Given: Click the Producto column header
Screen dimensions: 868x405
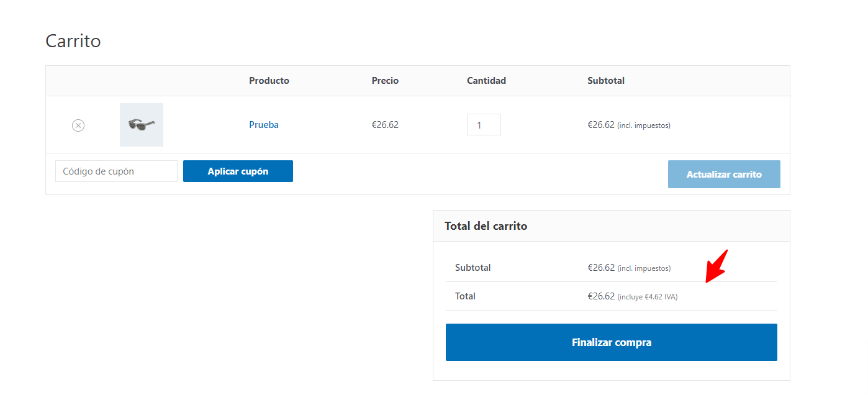Looking at the screenshot, I should click(x=269, y=81).
